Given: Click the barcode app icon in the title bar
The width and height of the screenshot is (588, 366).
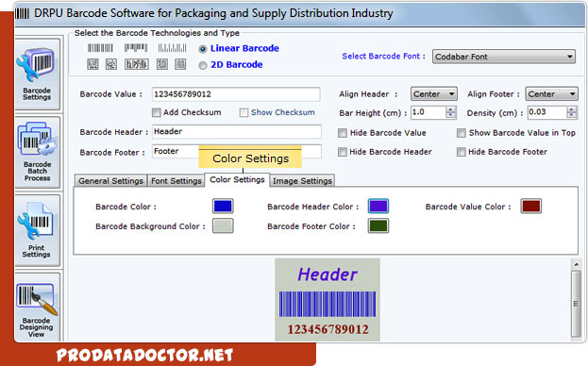Looking at the screenshot, I should click(22, 13).
